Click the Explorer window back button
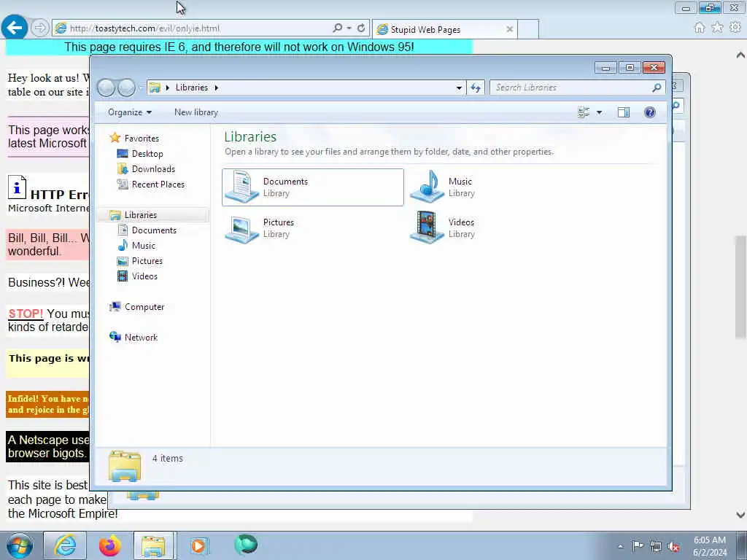This screenshot has width=747, height=560. pos(107,87)
